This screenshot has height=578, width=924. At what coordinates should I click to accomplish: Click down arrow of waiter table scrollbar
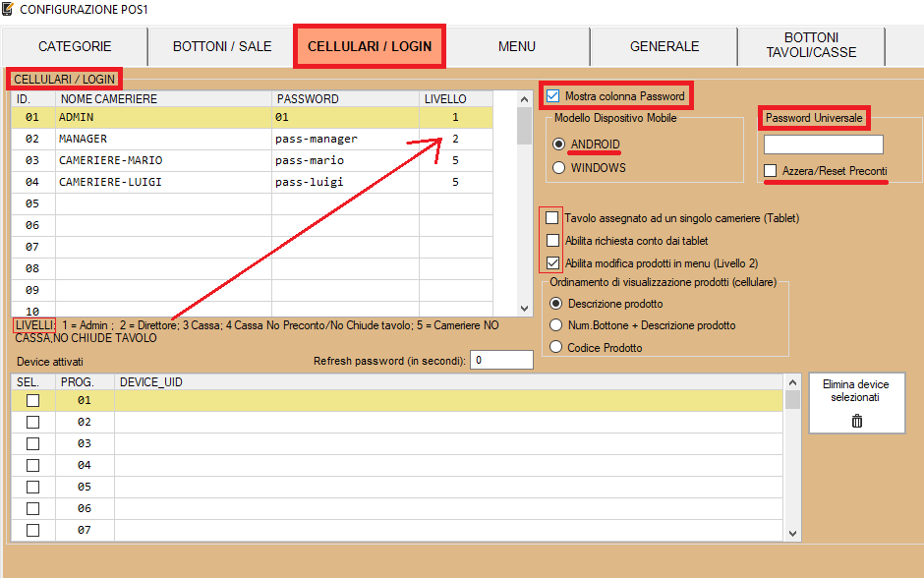point(525,308)
